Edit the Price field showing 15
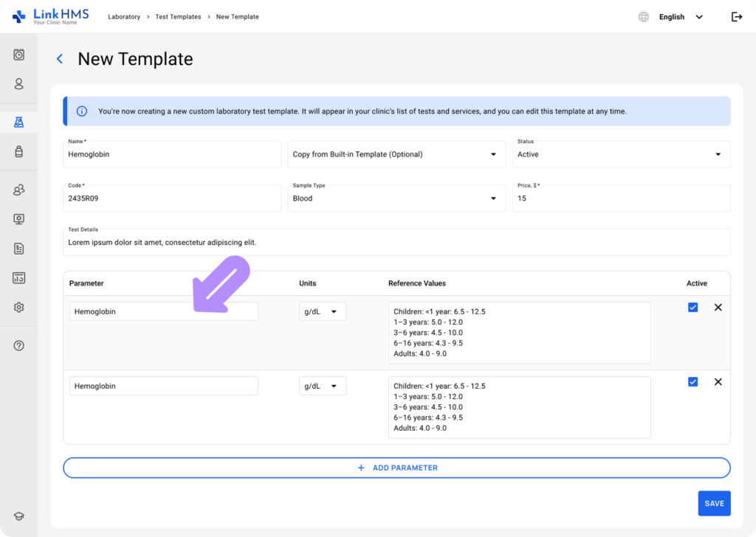The image size is (756, 537). [x=621, y=198]
